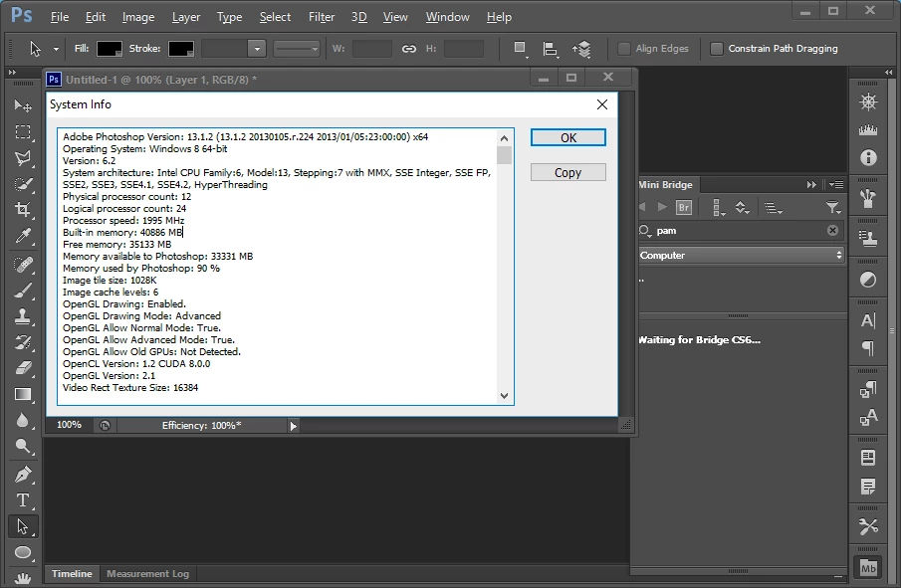Image resolution: width=901 pixels, height=588 pixels.
Task: Open the Mini Bridge Mb dock icon
Action: 868,568
